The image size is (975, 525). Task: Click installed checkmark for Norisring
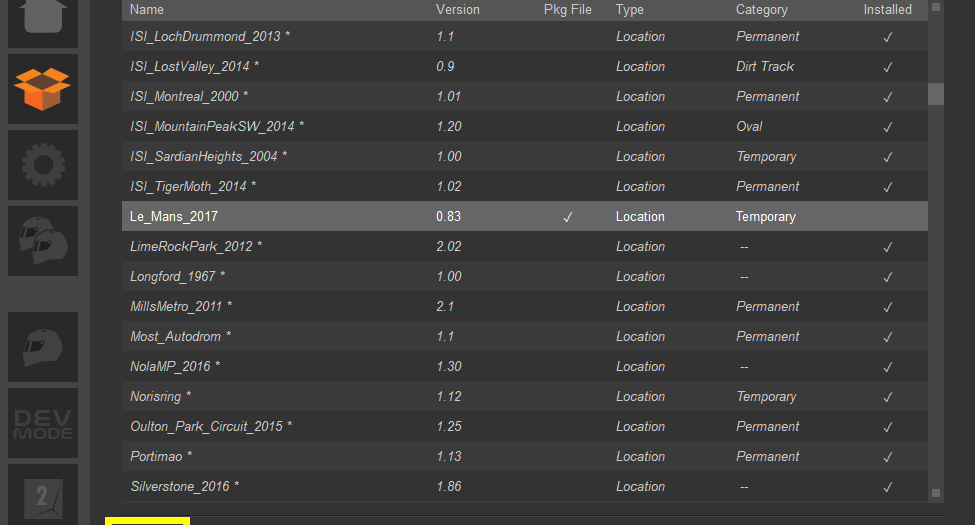887,397
